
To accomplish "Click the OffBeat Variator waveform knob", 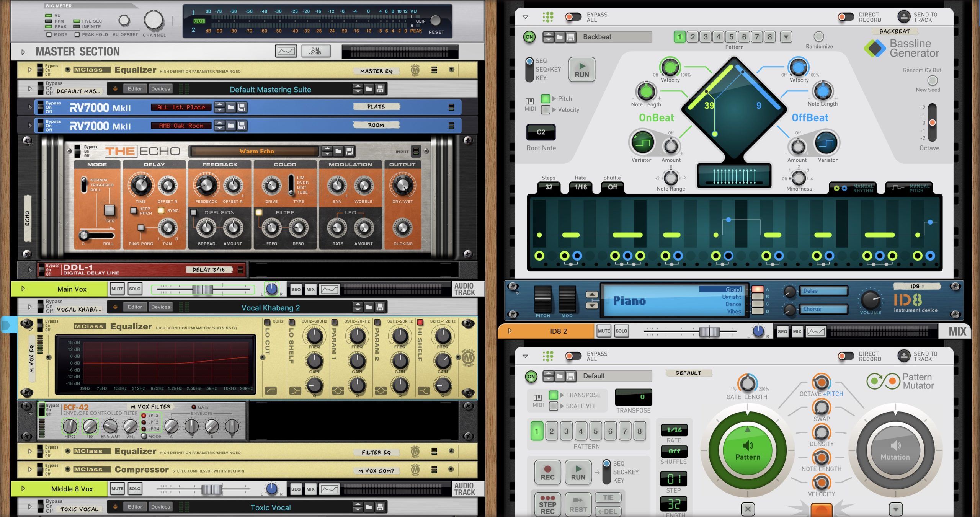I will pyautogui.click(x=826, y=143).
